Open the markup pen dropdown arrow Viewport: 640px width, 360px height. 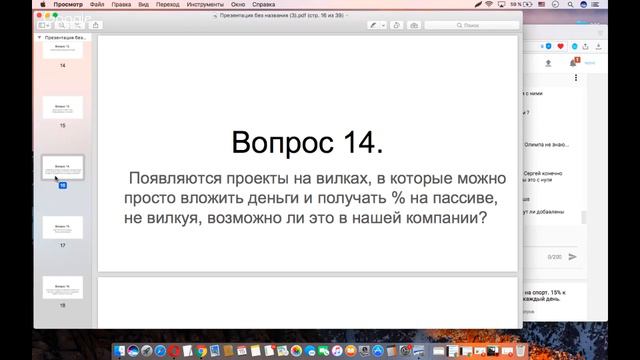tap(383, 25)
